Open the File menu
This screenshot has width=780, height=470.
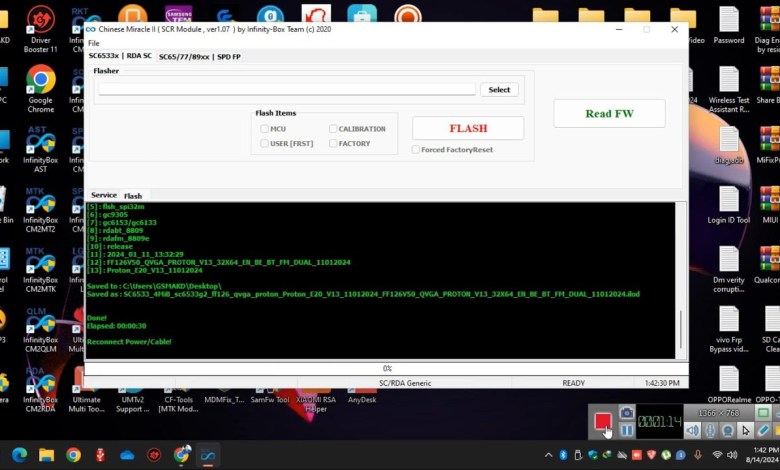pyautogui.click(x=94, y=43)
